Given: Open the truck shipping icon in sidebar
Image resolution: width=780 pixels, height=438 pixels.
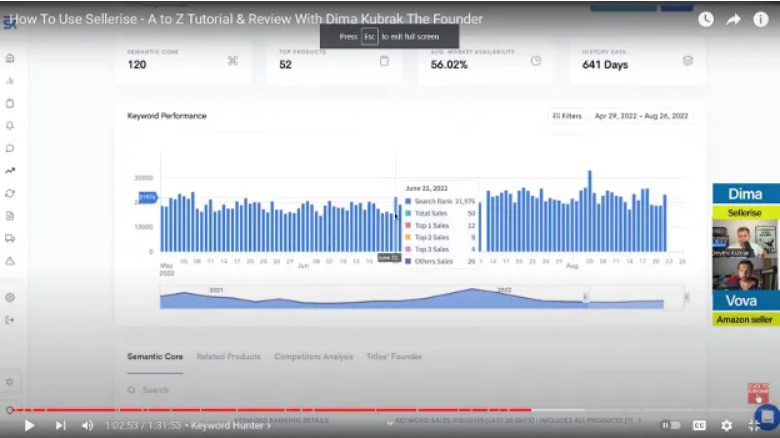Looking at the screenshot, I should click(10, 238).
